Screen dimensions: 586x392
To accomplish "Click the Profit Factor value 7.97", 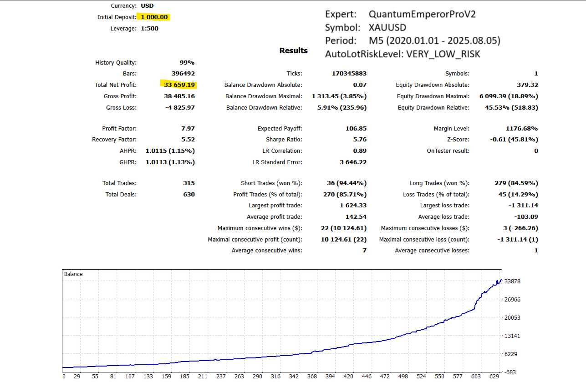I will coord(188,129).
